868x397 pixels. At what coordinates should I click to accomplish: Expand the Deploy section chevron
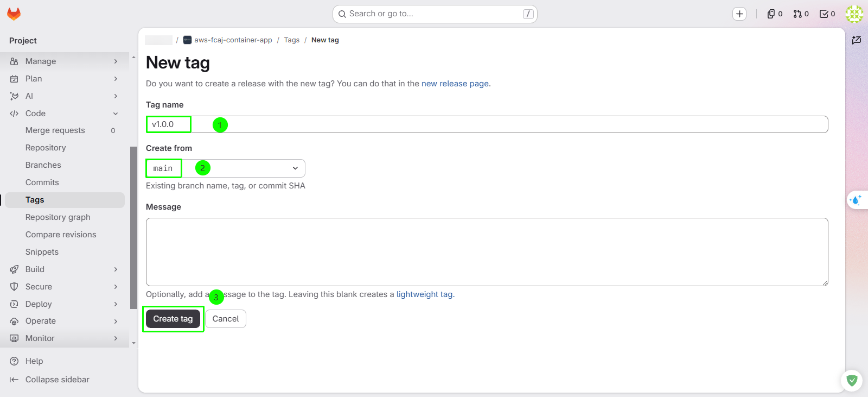click(116, 304)
